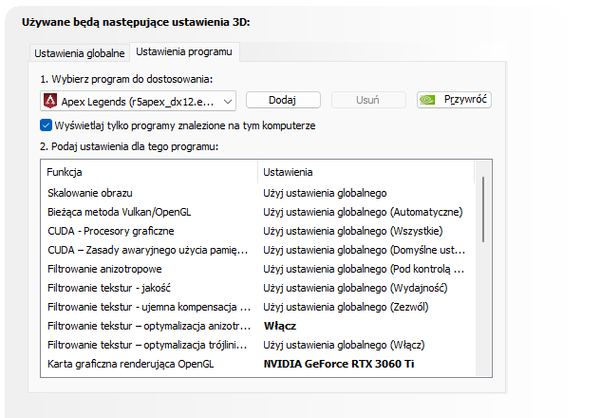Click the Przywróć button

tap(454, 100)
